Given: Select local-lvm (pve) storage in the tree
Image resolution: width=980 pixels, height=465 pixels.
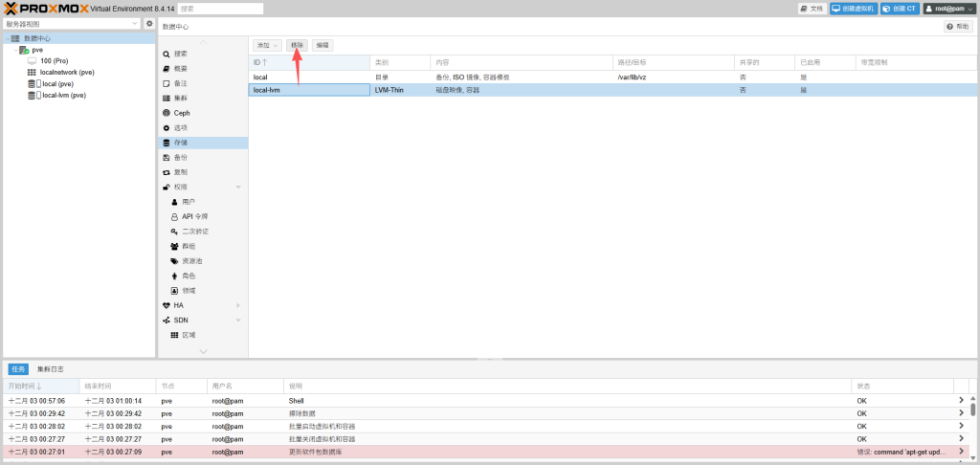Looking at the screenshot, I should [x=63, y=95].
